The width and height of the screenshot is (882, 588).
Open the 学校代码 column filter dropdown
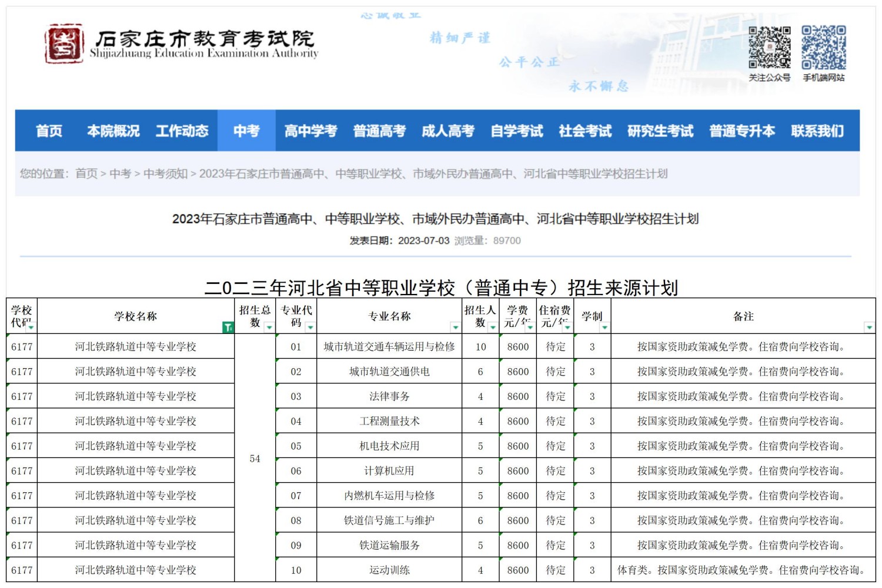[x=31, y=328]
